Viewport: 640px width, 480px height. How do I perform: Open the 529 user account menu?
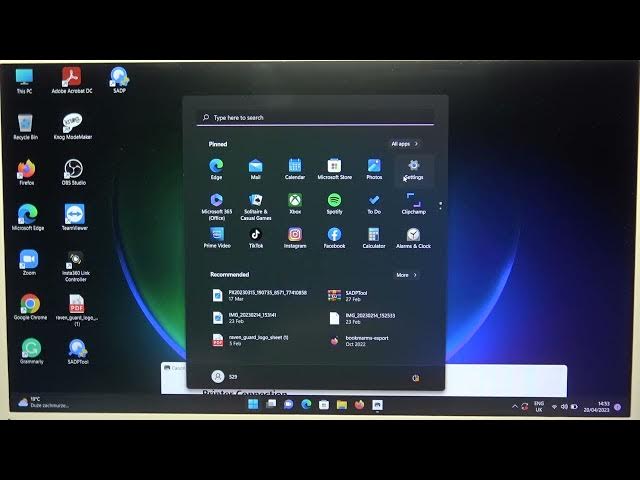tap(224, 376)
